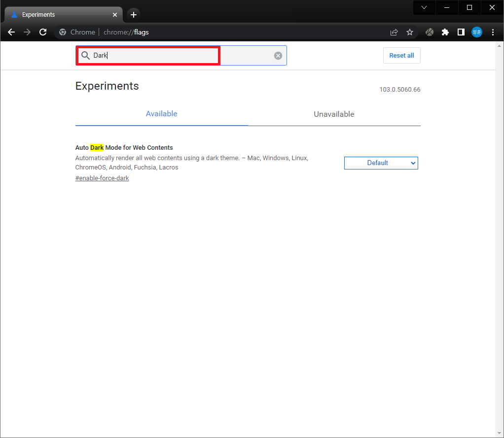504x438 pixels.
Task: Share this page via share icon
Action: pyautogui.click(x=394, y=32)
